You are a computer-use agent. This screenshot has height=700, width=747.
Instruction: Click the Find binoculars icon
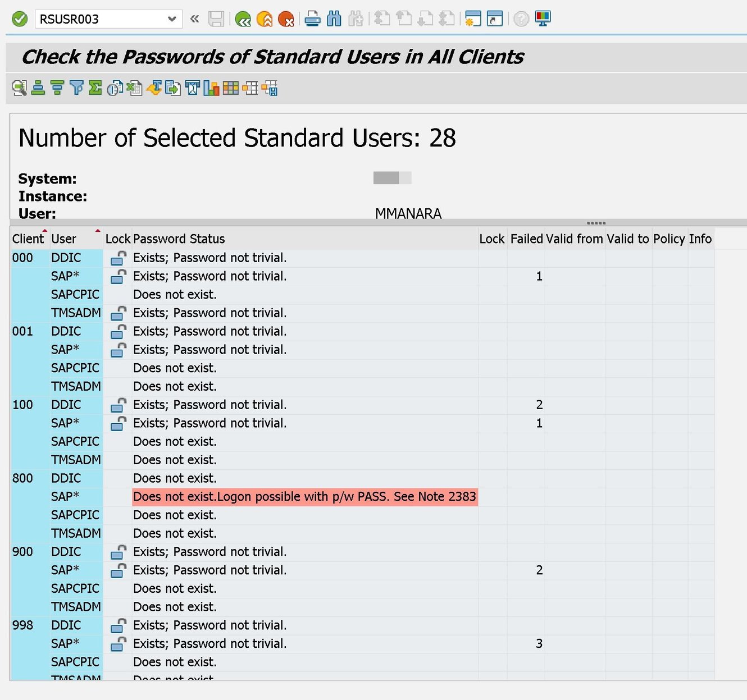click(x=334, y=19)
